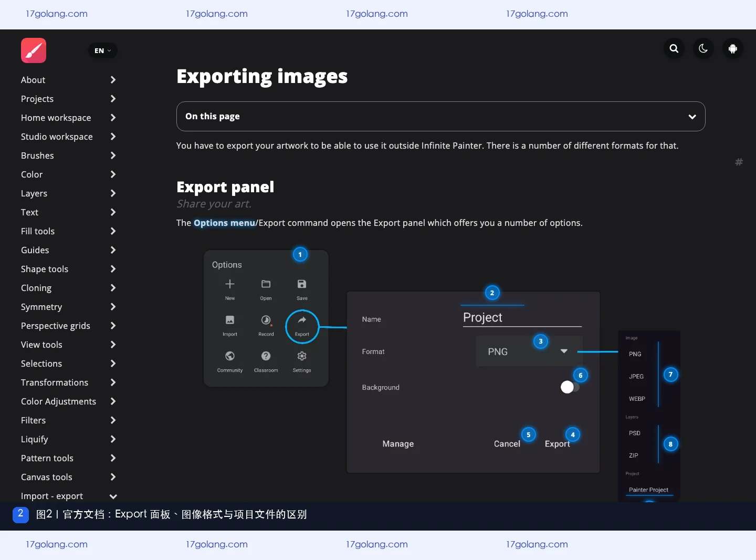The width and height of the screenshot is (756, 560).
Task: Click the hash anchor link icon
Action: coord(739,162)
